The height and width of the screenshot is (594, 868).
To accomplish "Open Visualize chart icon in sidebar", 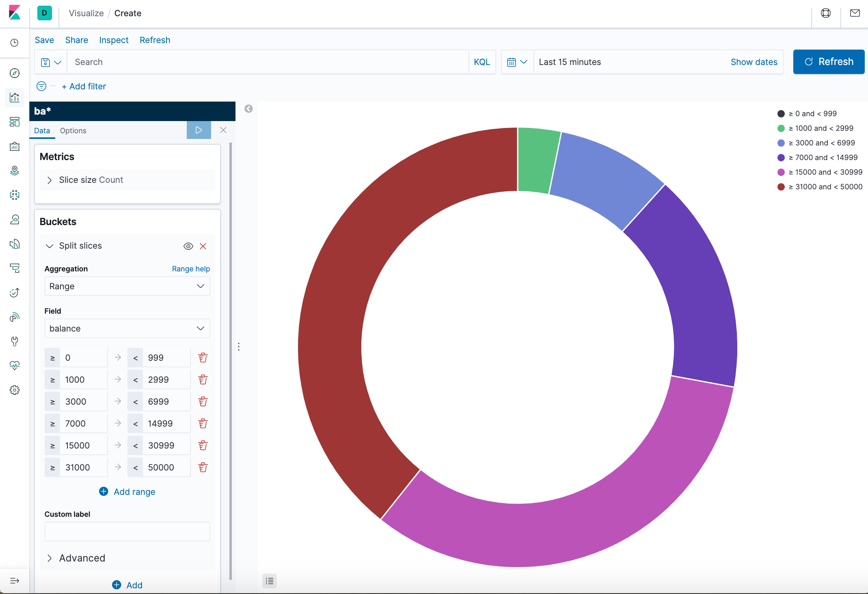I will coord(15,98).
